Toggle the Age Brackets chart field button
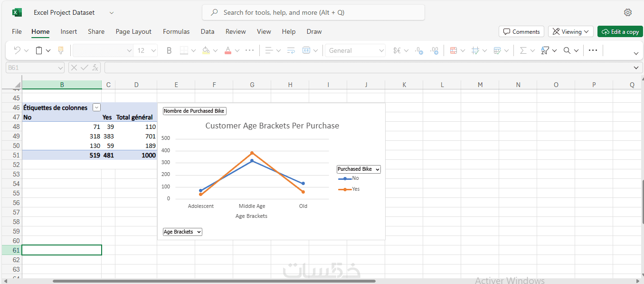This screenshot has width=644, height=284. pyautogui.click(x=182, y=232)
